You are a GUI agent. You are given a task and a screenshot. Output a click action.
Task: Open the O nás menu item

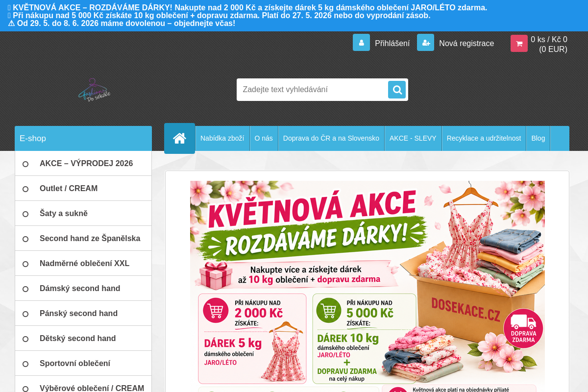pos(264,138)
